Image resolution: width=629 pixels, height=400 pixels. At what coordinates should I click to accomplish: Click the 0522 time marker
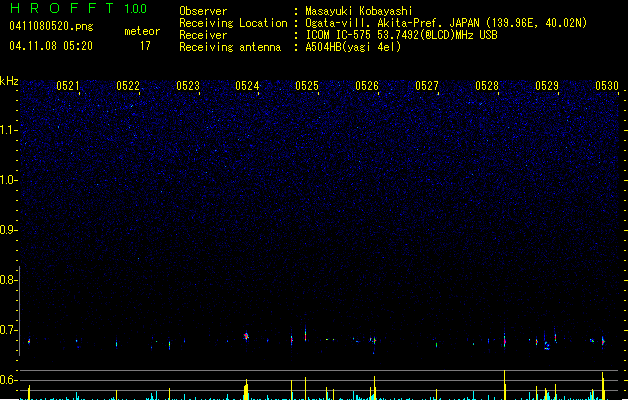[128, 86]
